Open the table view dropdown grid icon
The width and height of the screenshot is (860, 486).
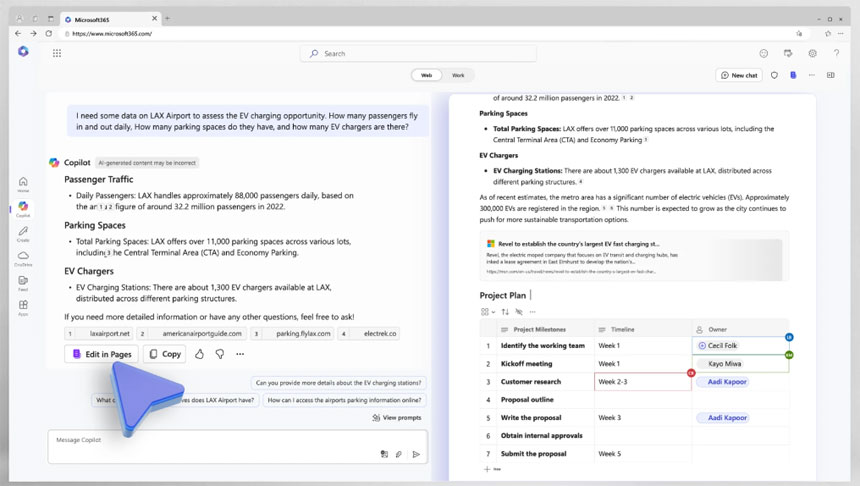[x=487, y=312]
